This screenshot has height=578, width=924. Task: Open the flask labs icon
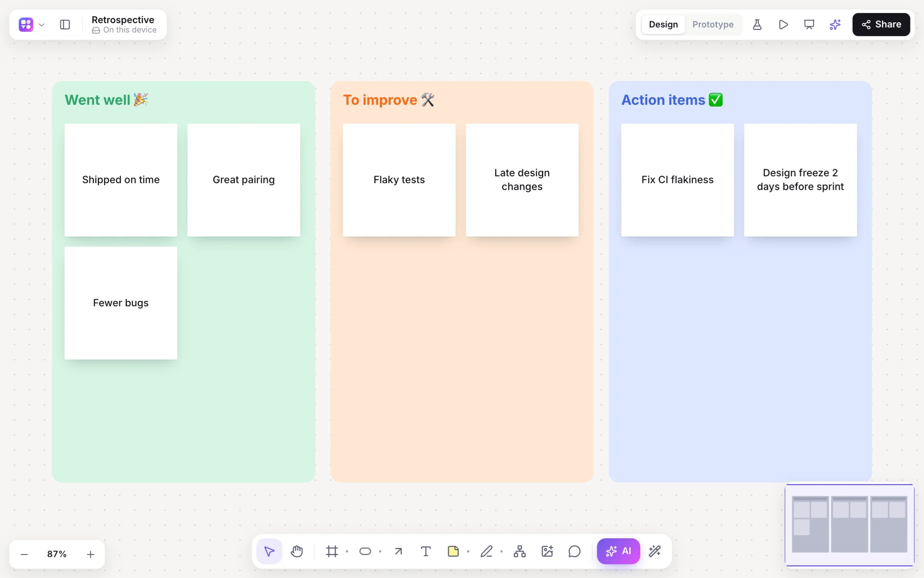(x=757, y=25)
